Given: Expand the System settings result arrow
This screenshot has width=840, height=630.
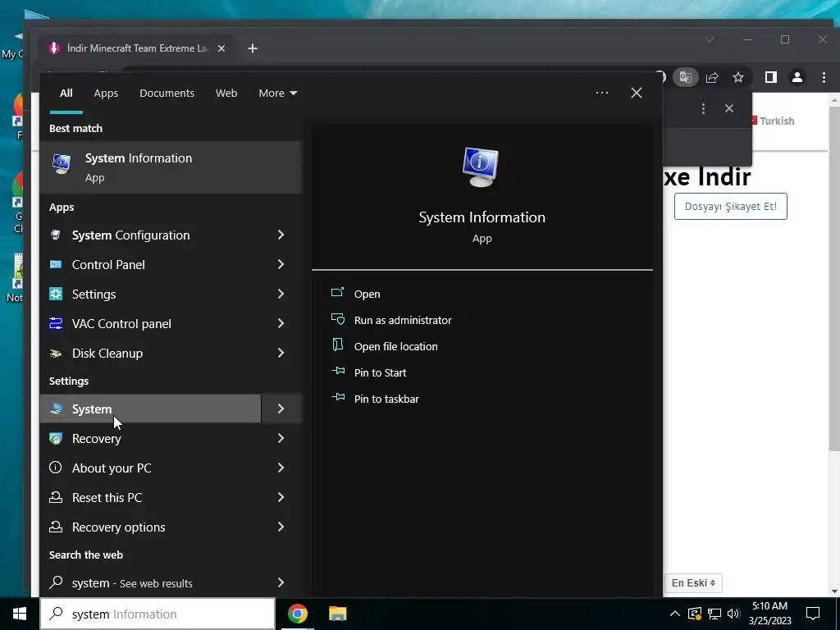Looking at the screenshot, I should tap(281, 409).
